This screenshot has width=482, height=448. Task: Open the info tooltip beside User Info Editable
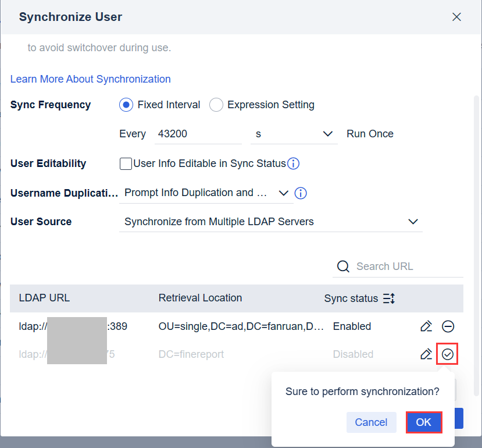click(293, 163)
